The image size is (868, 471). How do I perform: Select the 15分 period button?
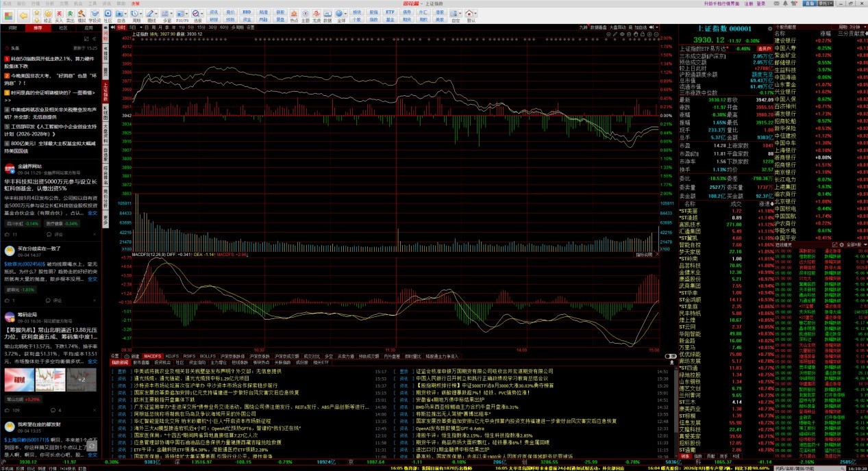click(x=201, y=27)
